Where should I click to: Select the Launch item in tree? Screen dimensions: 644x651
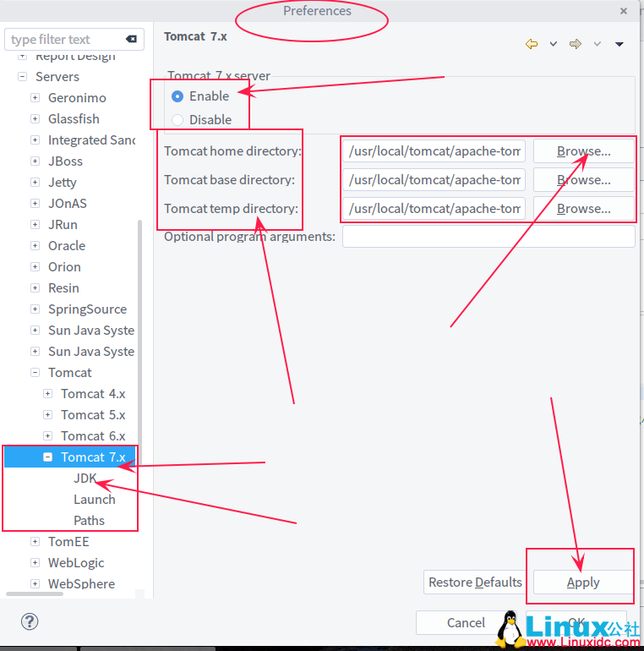coord(94,500)
